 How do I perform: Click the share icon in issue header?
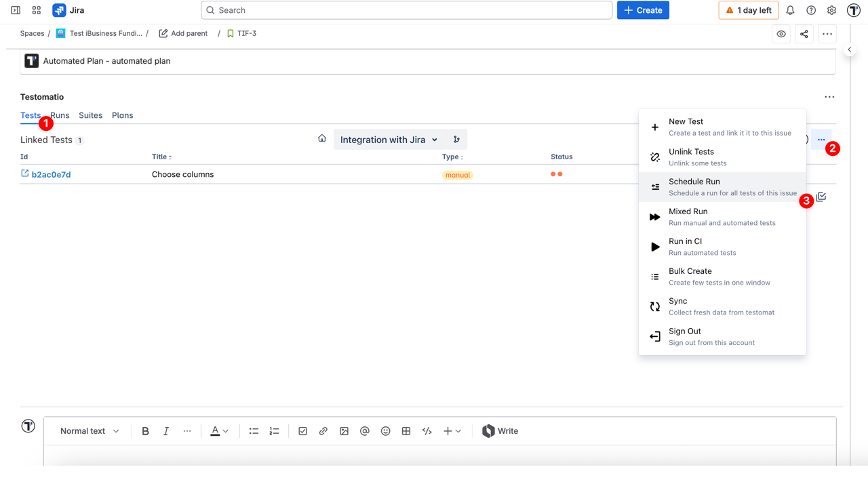pos(804,34)
